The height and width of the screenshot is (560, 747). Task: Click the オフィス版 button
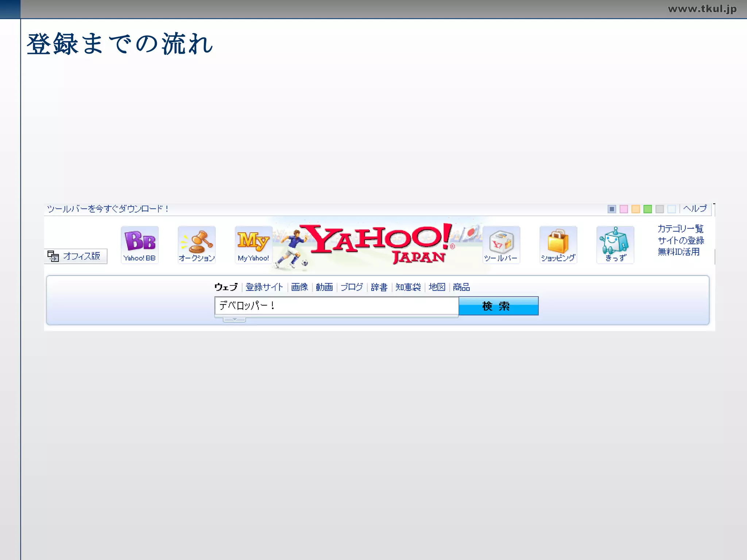[x=76, y=256]
